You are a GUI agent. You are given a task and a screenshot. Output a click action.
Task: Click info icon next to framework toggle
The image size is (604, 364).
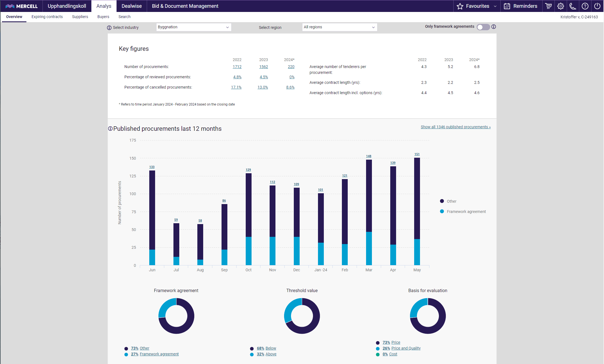pos(494,27)
